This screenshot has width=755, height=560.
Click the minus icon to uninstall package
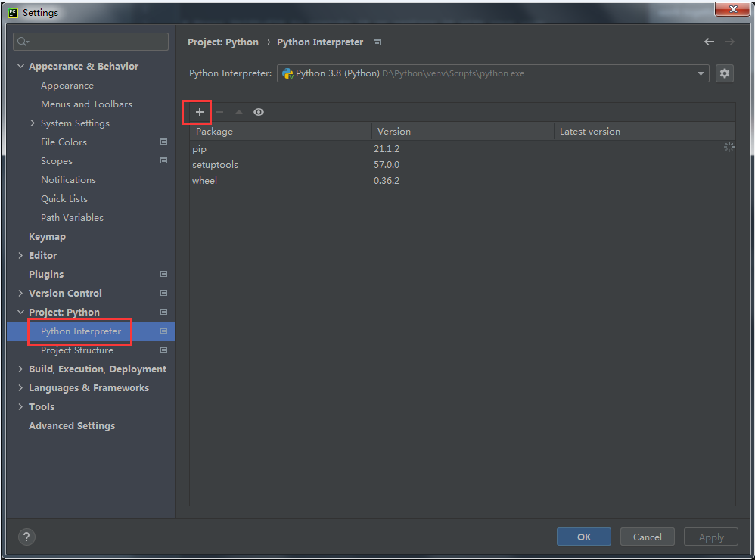click(219, 112)
